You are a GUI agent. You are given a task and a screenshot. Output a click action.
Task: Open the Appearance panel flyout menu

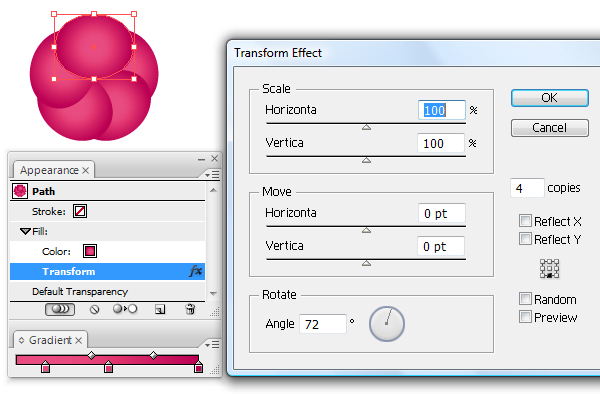(212, 175)
